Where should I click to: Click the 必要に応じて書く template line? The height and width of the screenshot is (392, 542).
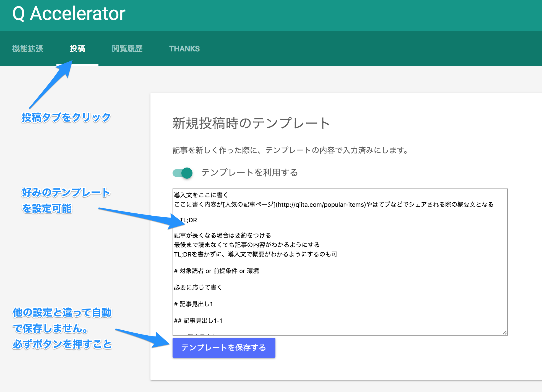198,288
